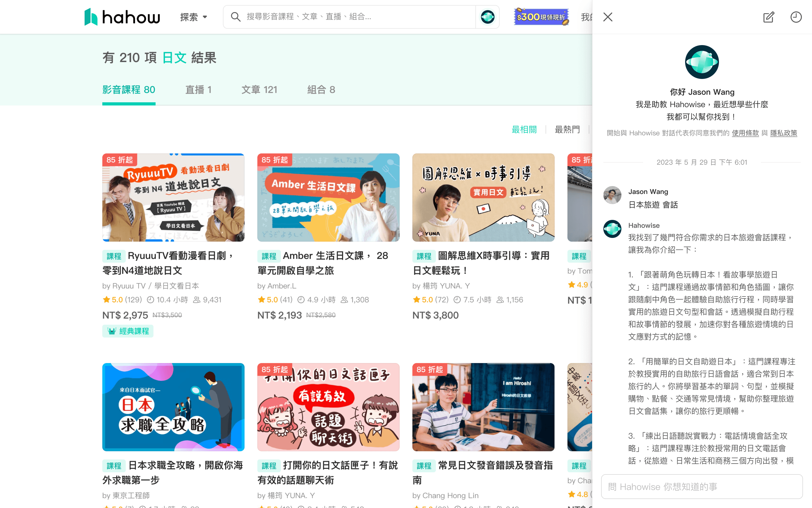Open Hahowise assistant icon in search bar
This screenshot has width=812, height=508.
point(487,17)
